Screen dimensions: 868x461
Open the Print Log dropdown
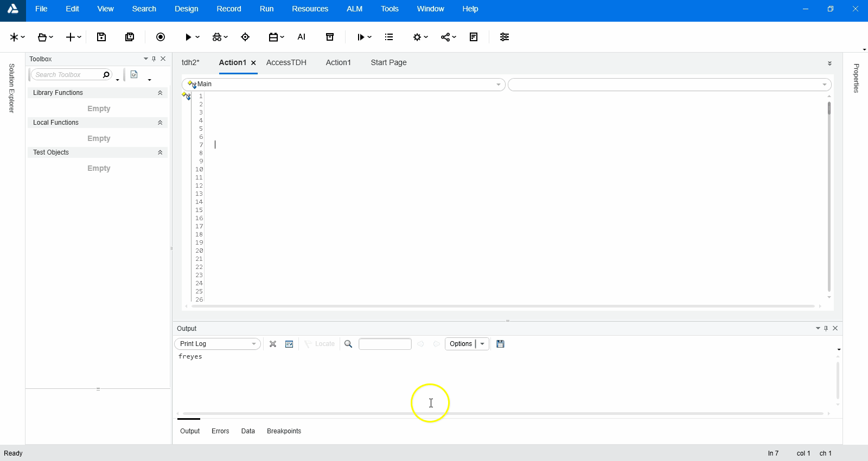click(x=218, y=344)
